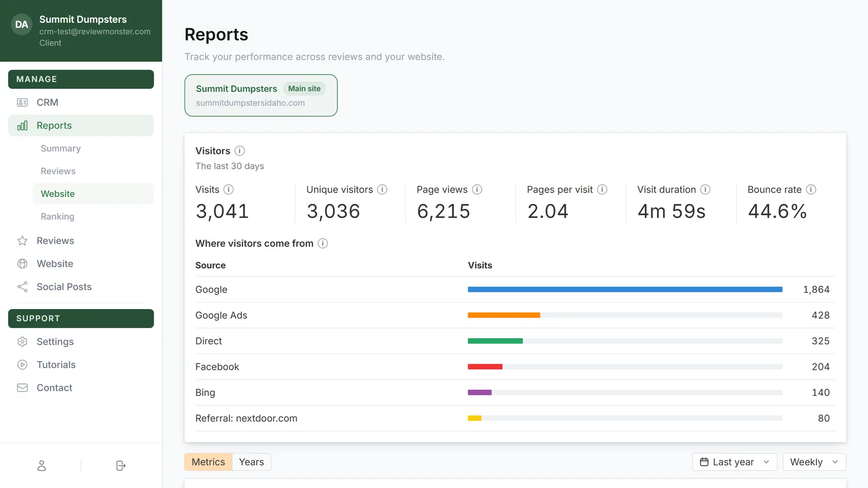Click the SUPPORT section header
Screen dimensions: 868x488
81,318
